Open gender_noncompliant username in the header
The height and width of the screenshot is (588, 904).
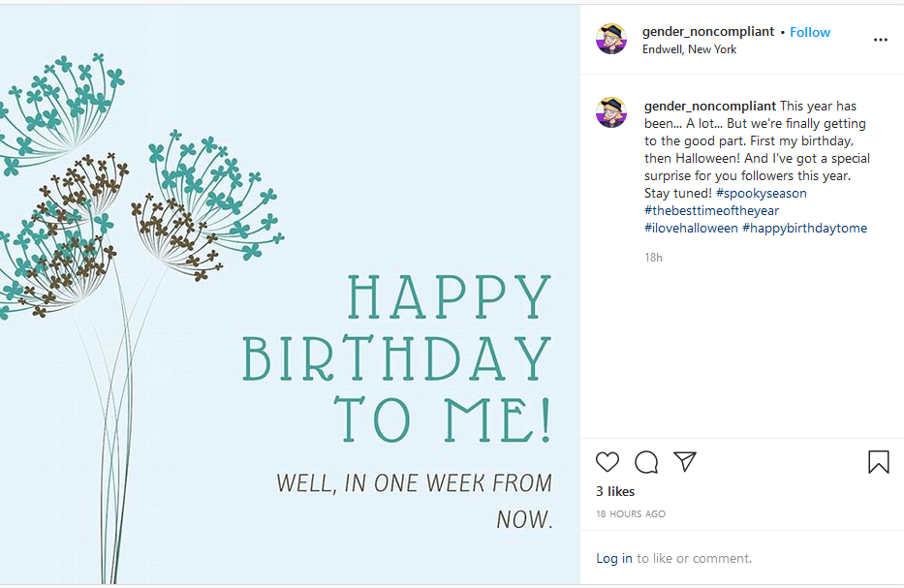(708, 32)
